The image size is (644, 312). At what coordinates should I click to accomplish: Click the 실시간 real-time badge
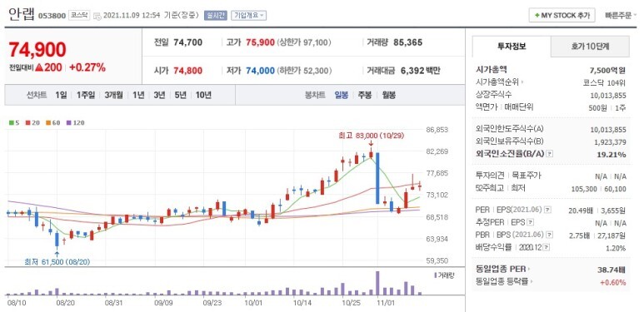click(215, 15)
